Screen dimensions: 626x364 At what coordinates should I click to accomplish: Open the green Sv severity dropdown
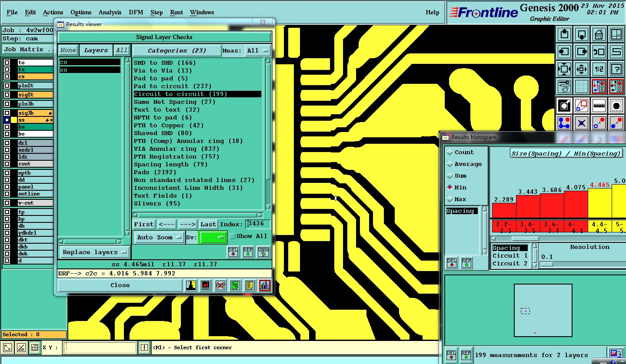pyautogui.click(x=213, y=237)
